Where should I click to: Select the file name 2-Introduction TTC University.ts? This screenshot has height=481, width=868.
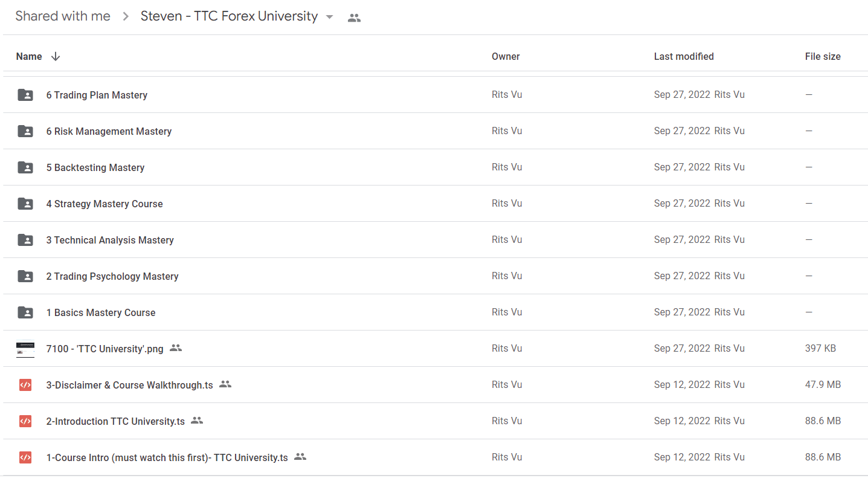(x=115, y=421)
